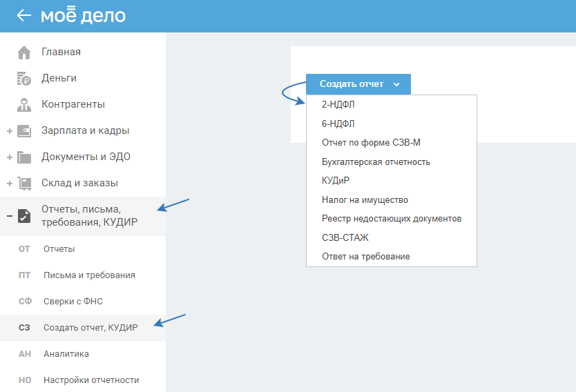Go to Сверки с ФНС
This screenshot has width=576, height=392.
coord(73,302)
